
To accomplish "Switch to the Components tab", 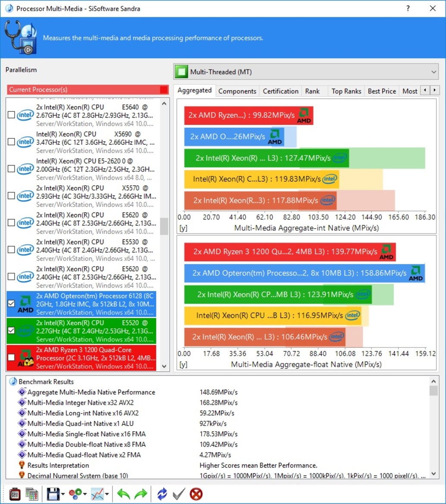I will pyautogui.click(x=237, y=91).
